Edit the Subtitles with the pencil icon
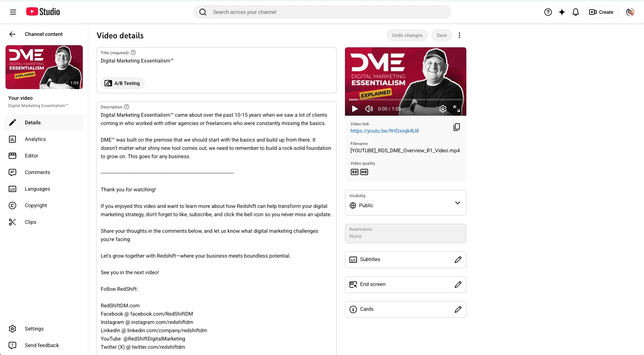Image resolution: width=644 pixels, height=355 pixels. point(458,259)
